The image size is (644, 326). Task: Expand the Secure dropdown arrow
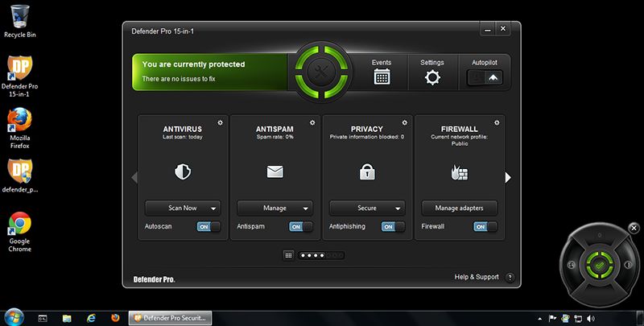(398, 208)
